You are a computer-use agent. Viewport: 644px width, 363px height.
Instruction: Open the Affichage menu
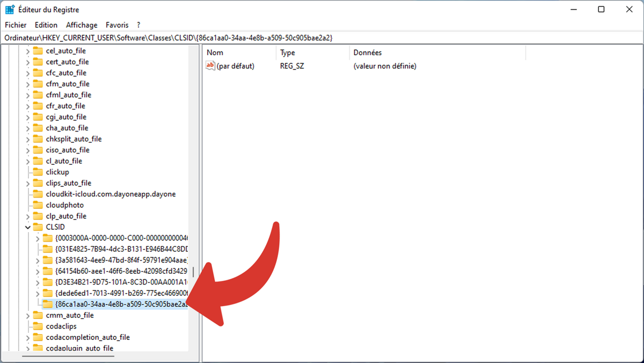82,25
